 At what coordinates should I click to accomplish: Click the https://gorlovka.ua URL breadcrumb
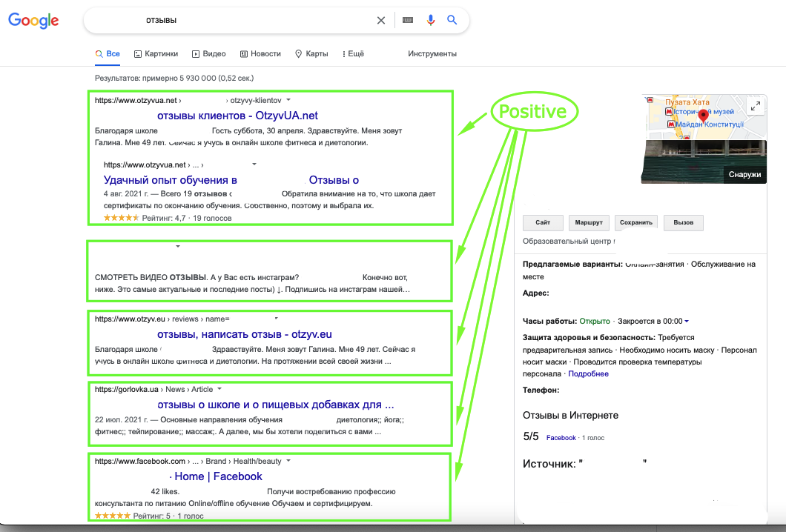coord(126,389)
